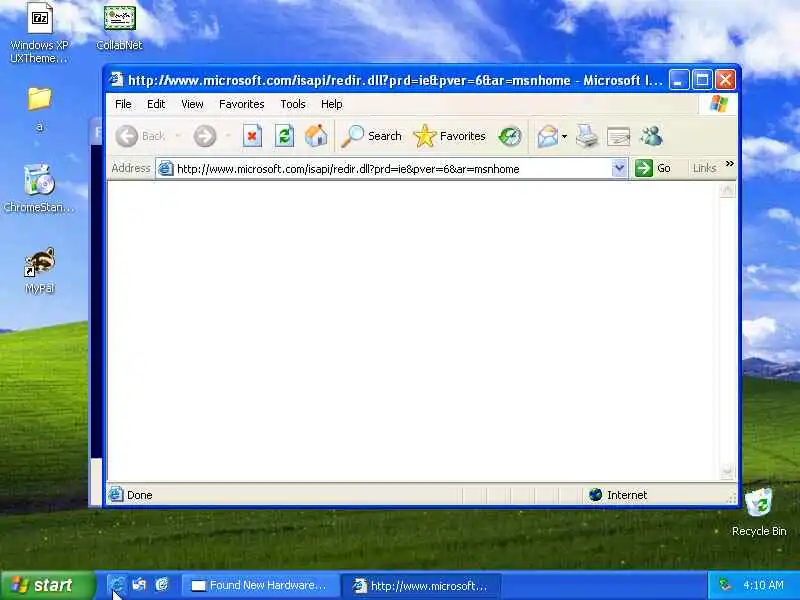Go to the Home page house icon
The height and width of the screenshot is (600, 800).
(316, 136)
